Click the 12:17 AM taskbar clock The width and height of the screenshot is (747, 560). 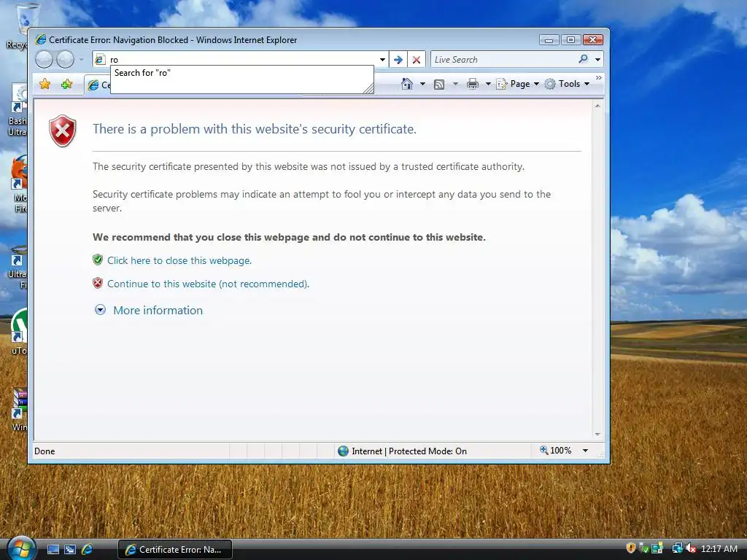(719, 548)
